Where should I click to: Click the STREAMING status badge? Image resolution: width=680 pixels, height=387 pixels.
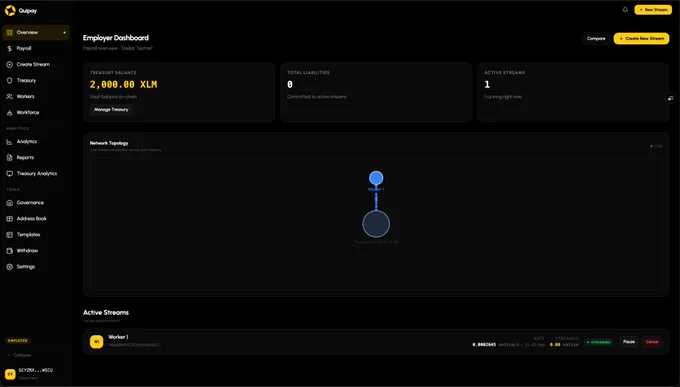pos(598,342)
